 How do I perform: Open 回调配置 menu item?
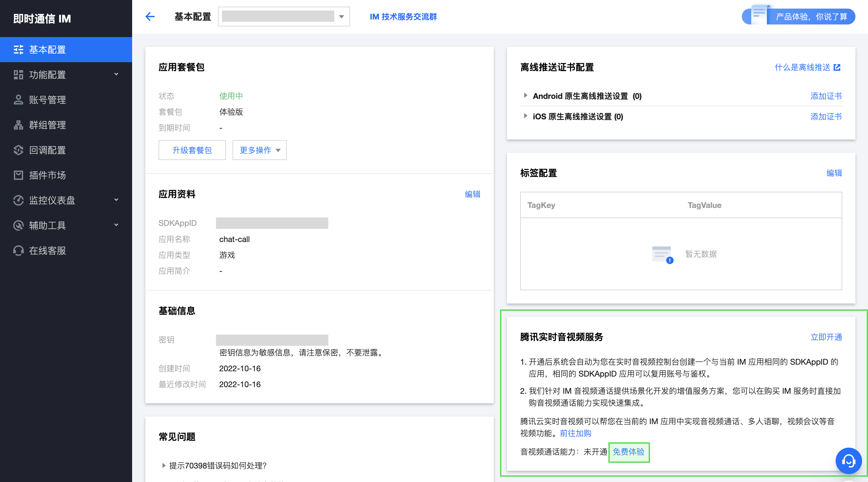[x=66, y=150]
